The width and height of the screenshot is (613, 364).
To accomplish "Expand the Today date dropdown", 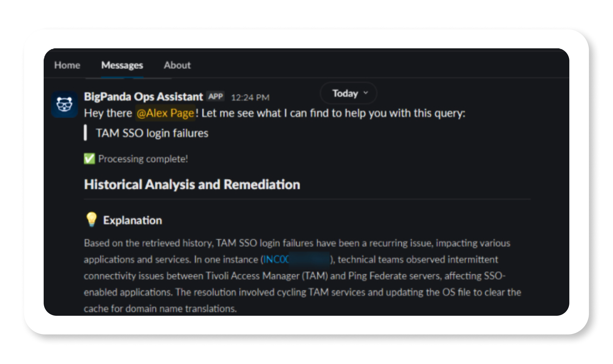I will [349, 93].
